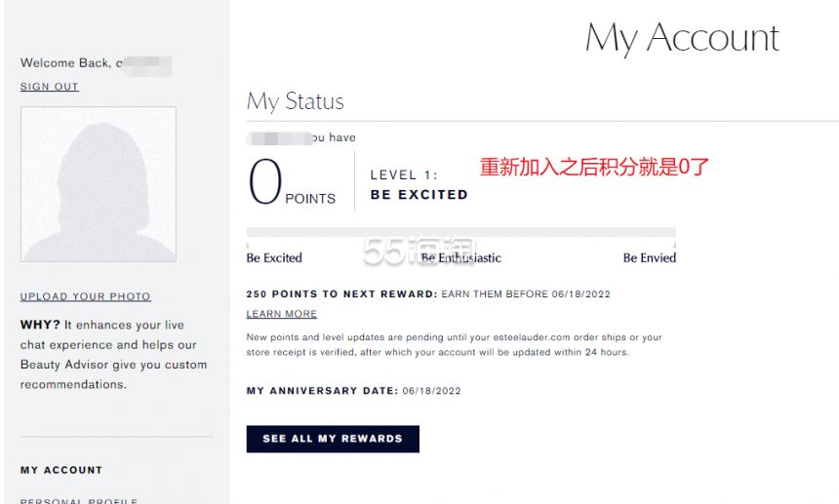Image resolution: width=839 pixels, height=504 pixels.
Task: Click the LEVEL 1: BE EXCITED text
Action: (x=419, y=185)
